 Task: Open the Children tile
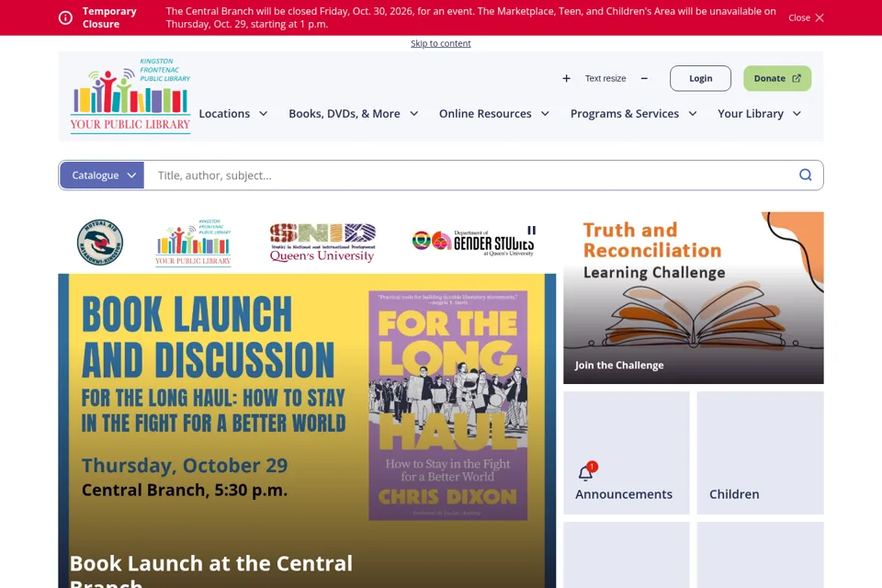[761, 453]
